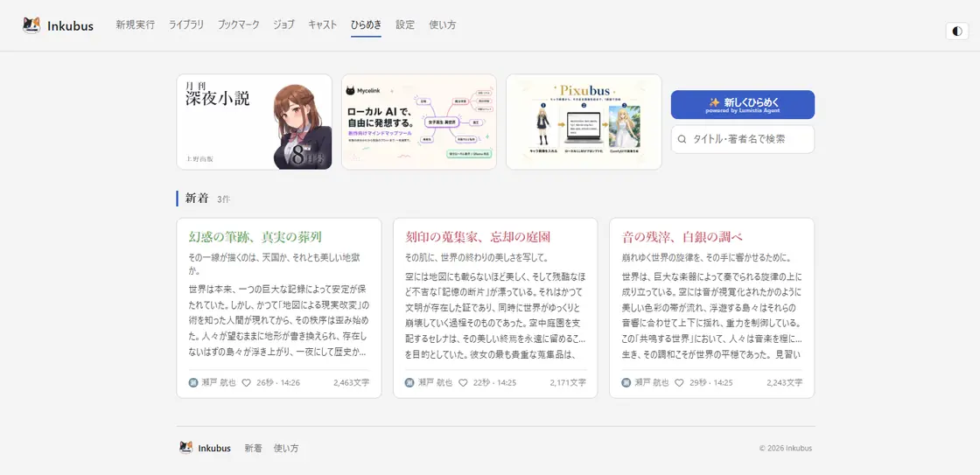
Task: Click the search magnifier icon
Action: (x=682, y=139)
